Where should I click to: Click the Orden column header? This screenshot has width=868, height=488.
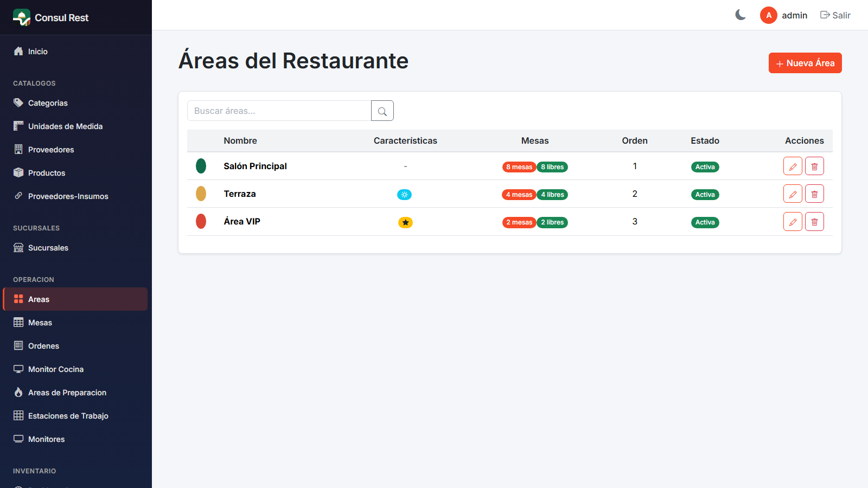[635, 140]
